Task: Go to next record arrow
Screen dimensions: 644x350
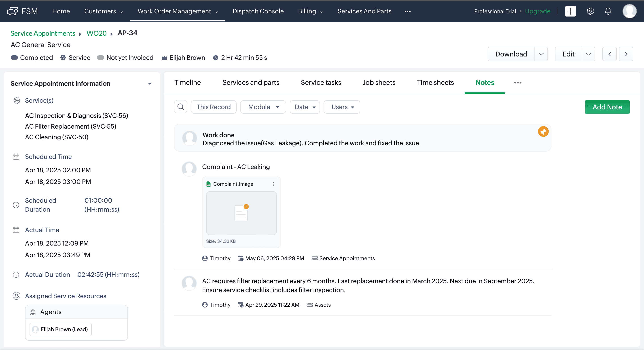Action: tap(626, 54)
